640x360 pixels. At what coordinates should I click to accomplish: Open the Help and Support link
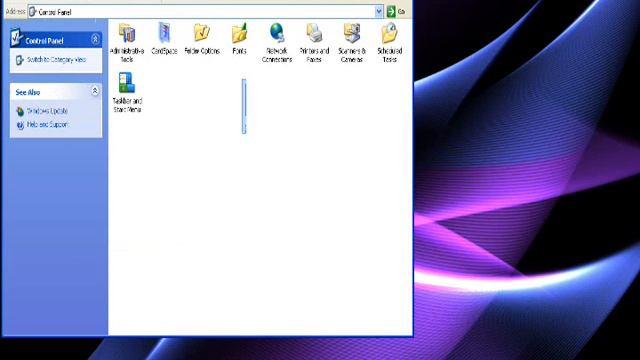pos(47,124)
